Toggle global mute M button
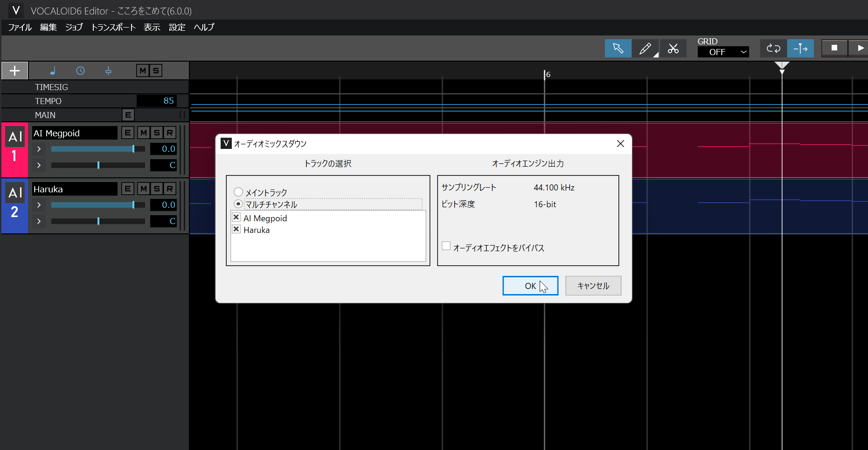Image resolution: width=868 pixels, height=450 pixels. (143, 70)
